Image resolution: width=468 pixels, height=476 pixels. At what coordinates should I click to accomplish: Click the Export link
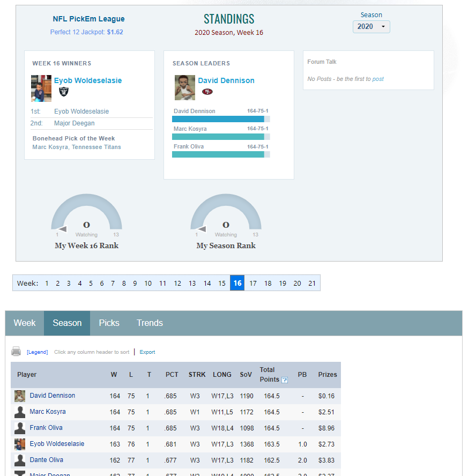point(147,352)
